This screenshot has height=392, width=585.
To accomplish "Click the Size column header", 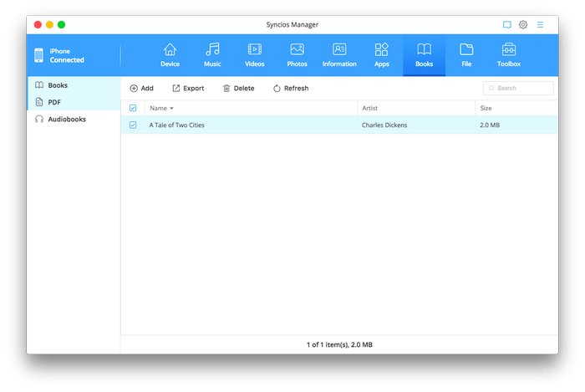I will click(517, 108).
